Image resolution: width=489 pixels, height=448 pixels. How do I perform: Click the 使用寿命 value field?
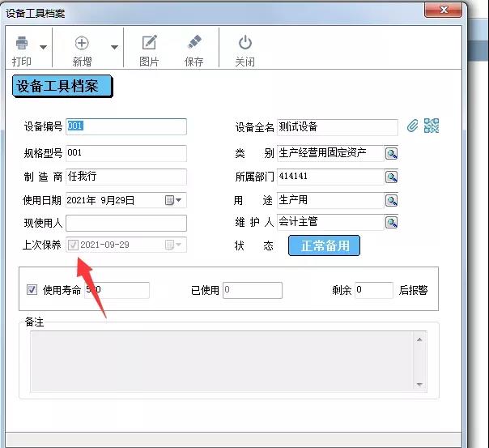click(x=117, y=290)
